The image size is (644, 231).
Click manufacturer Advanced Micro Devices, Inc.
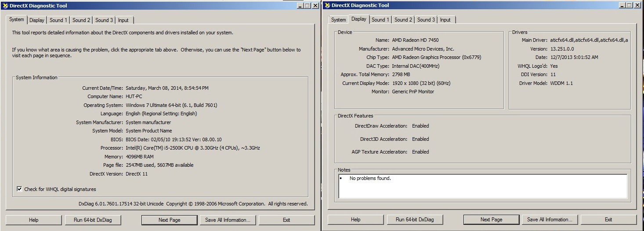423,49
